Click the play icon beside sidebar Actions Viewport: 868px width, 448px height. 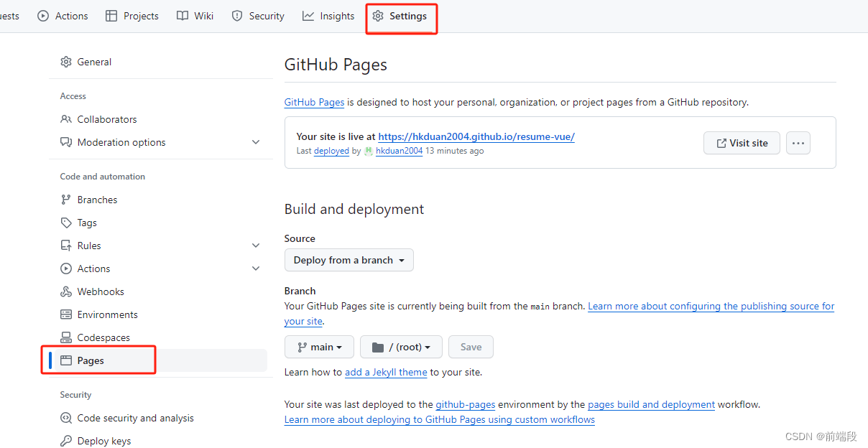pos(66,269)
